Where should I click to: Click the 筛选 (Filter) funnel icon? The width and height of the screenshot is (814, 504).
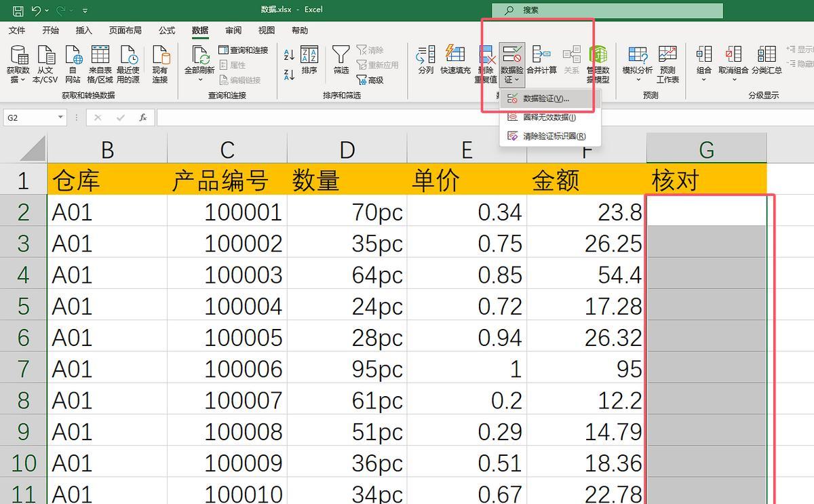click(341, 60)
